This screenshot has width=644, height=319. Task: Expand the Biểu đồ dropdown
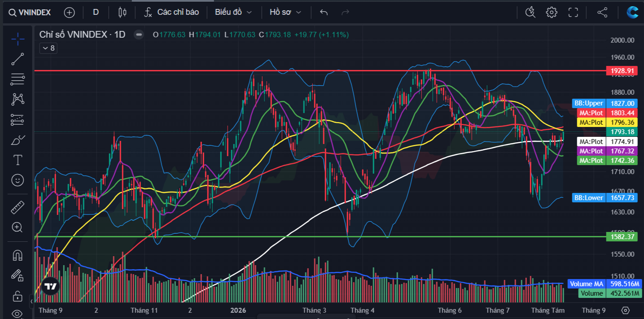coord(233,12)
